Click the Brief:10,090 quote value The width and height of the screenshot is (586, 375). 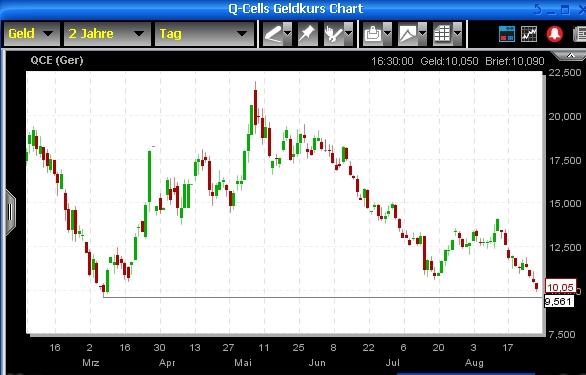tap(515, 61)
